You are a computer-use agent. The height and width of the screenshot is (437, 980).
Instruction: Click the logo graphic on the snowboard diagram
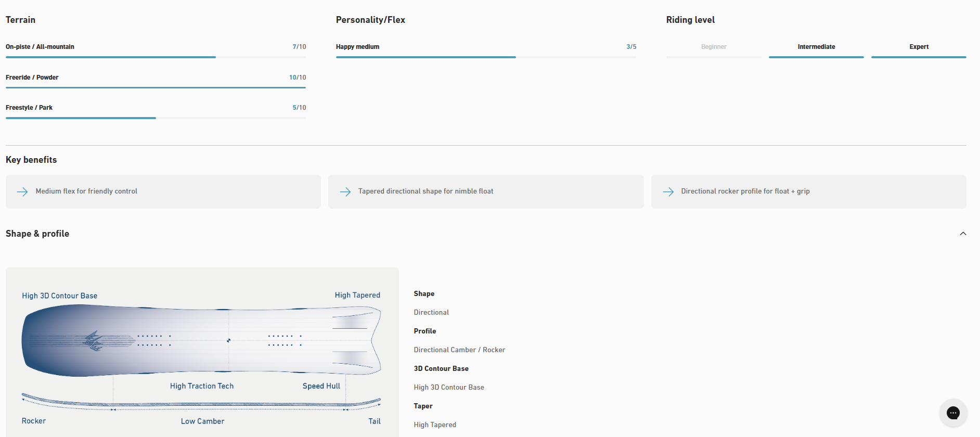(x=94, y=341)
